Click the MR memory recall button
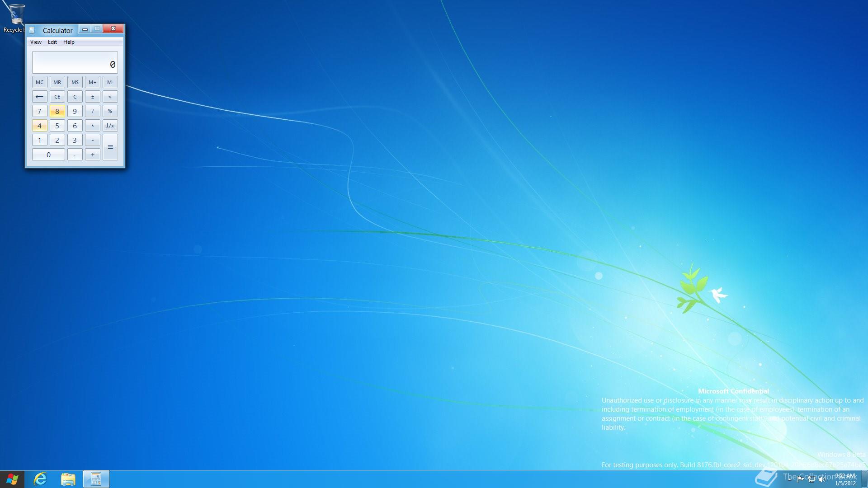The height and width of the screenshot is (488, 868). [x=57, y=82]
